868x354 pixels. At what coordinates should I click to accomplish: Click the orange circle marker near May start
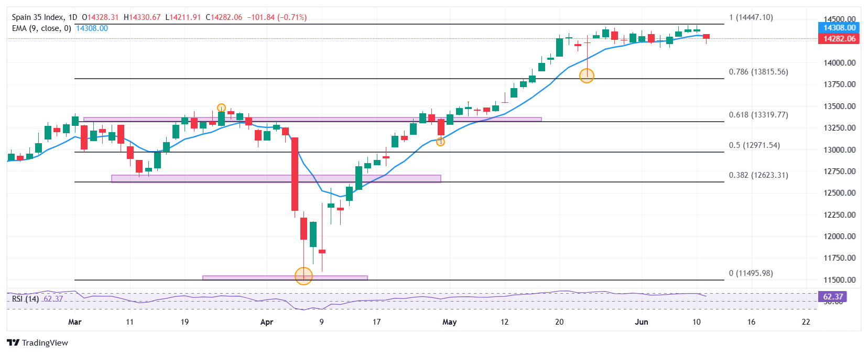[440, 142]
